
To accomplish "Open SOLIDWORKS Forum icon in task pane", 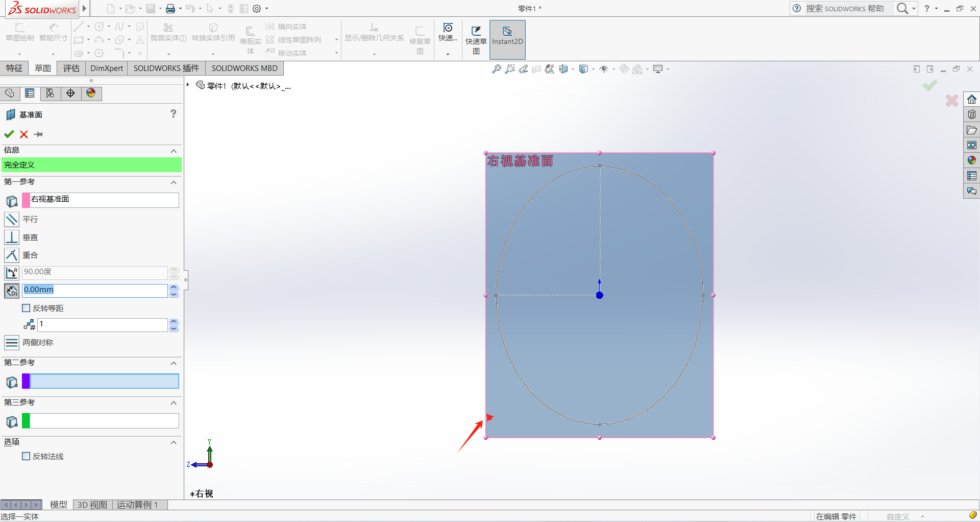I will coord(971,191).
